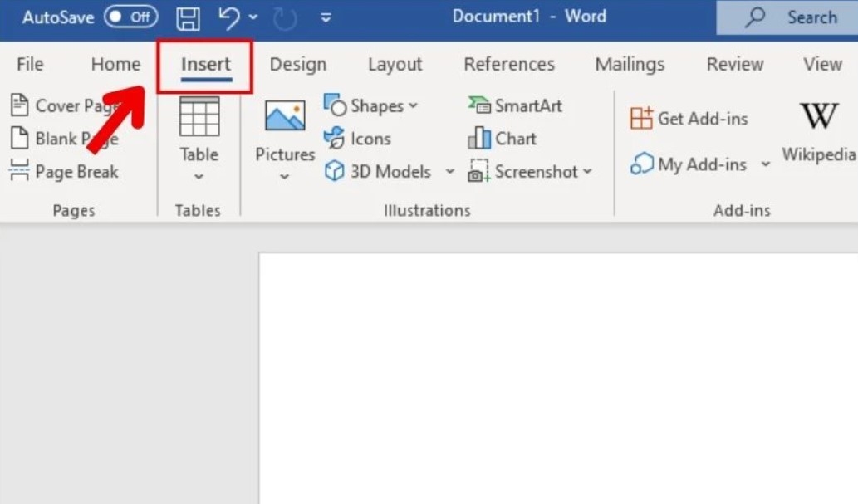Insert a SmartArt graphic

coord(515,105)
